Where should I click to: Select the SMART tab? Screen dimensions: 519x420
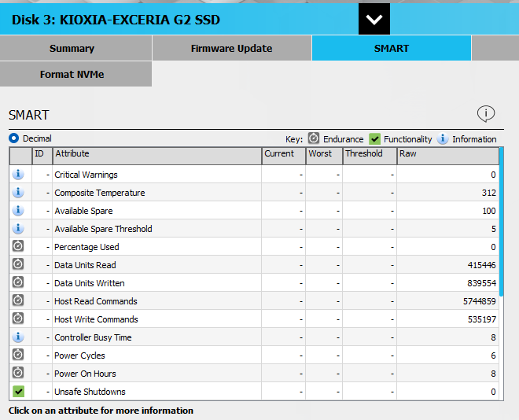click(392, 48)
